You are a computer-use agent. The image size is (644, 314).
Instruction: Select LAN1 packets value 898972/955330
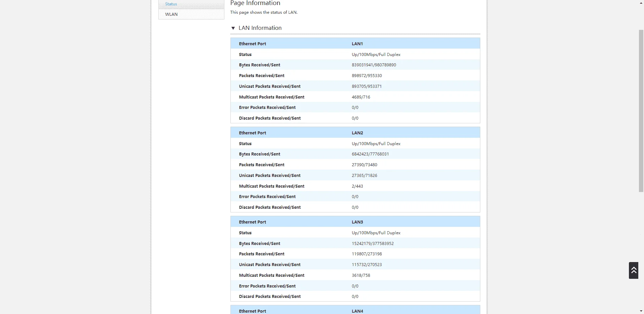(367, 76)
